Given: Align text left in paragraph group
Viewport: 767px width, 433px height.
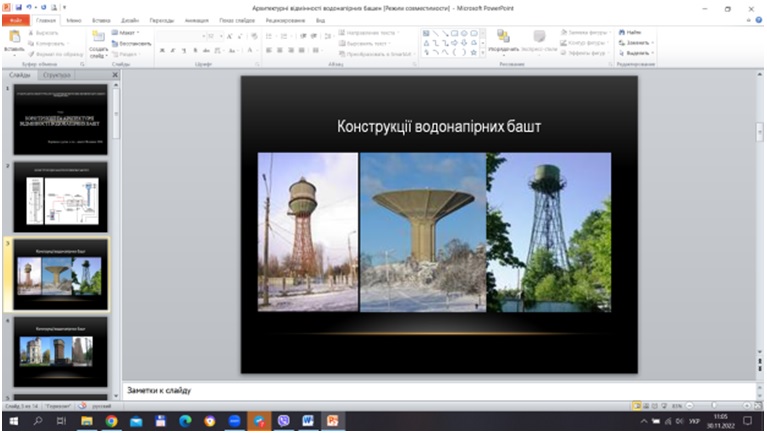Looking at the screenshot, I should (x=269, y=50).
